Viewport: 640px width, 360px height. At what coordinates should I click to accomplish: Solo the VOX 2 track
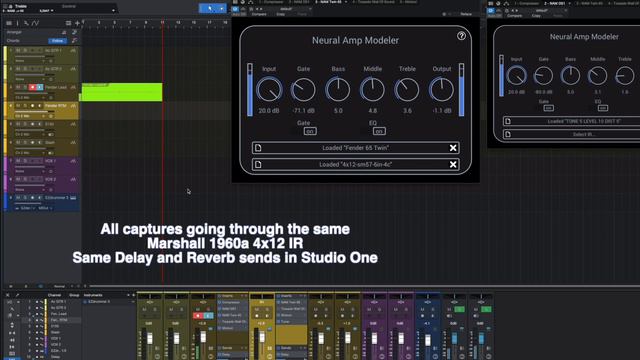25,179
